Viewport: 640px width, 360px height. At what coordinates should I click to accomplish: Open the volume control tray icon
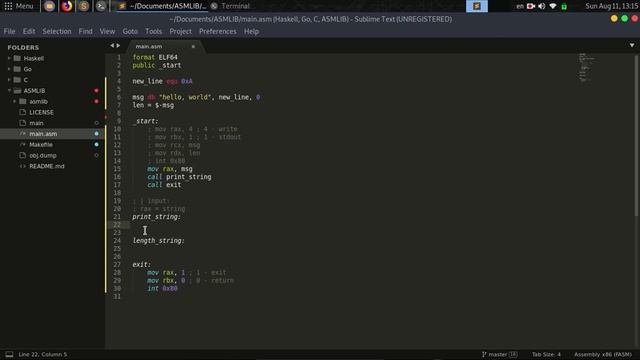pos(542,6)
